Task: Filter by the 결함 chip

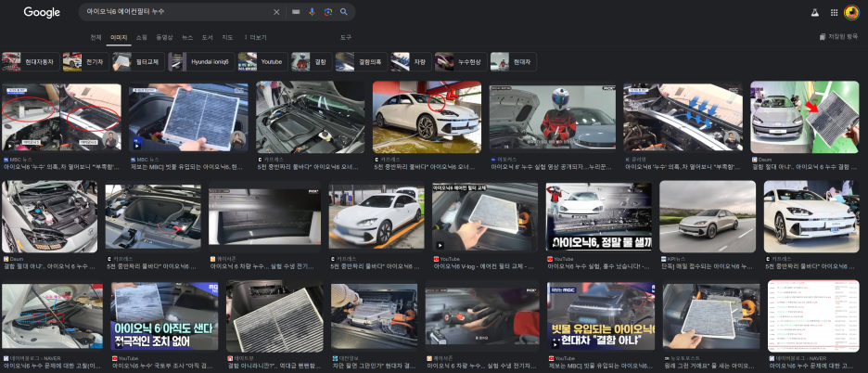Action: pos(313,61)
